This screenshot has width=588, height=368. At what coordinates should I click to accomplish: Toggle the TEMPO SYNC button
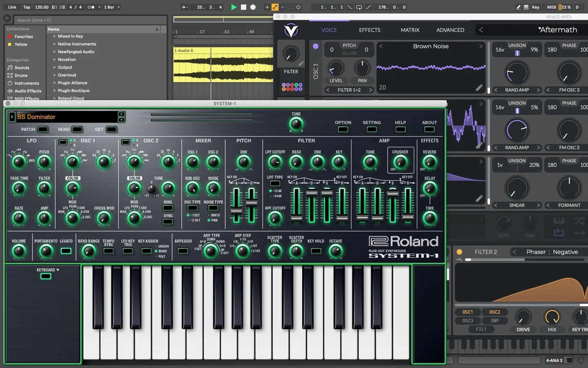(109, 251)
